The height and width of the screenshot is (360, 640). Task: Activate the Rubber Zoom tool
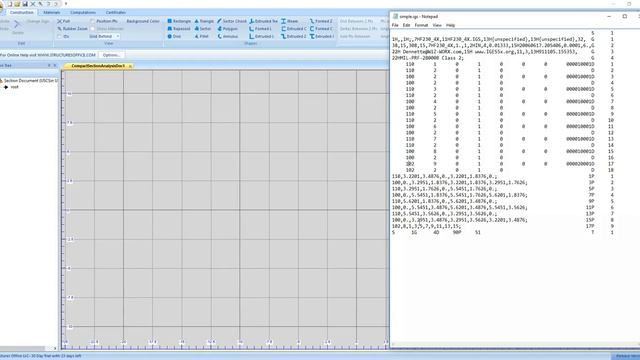click(x=72, y=29)
